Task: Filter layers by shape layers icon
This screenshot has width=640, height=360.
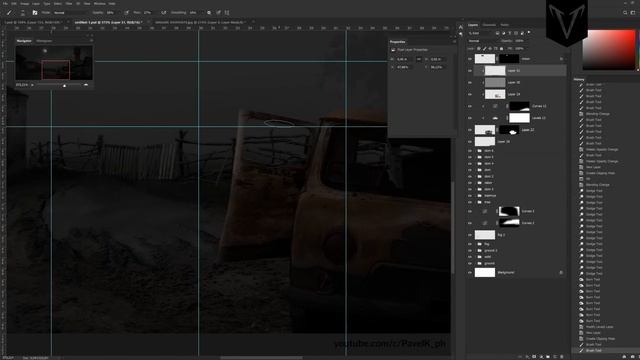Action: 516,33
